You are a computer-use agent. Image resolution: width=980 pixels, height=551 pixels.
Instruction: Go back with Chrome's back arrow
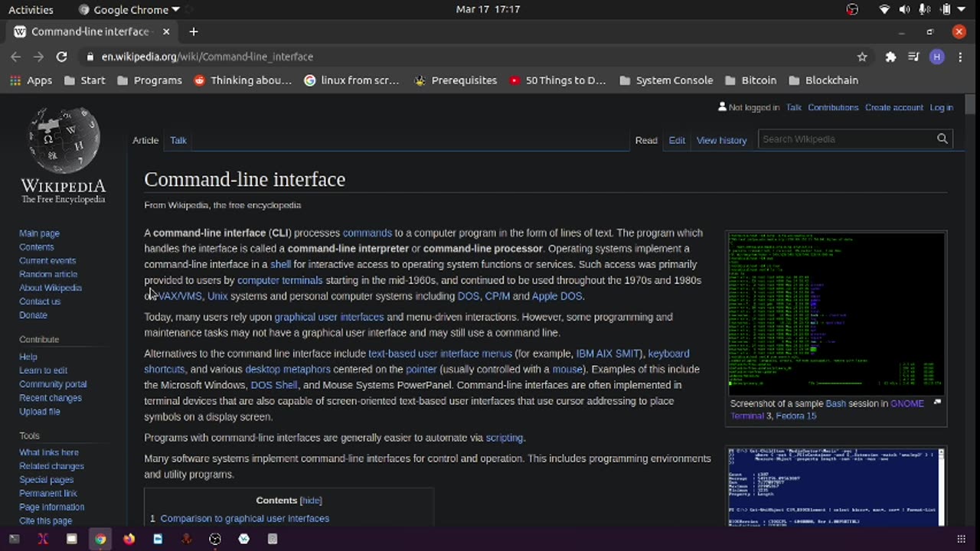15,57
